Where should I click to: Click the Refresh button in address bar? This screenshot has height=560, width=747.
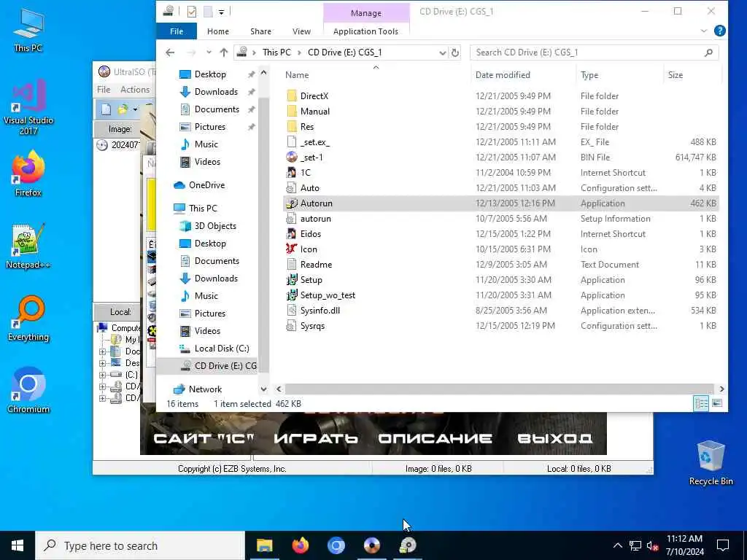455,52
